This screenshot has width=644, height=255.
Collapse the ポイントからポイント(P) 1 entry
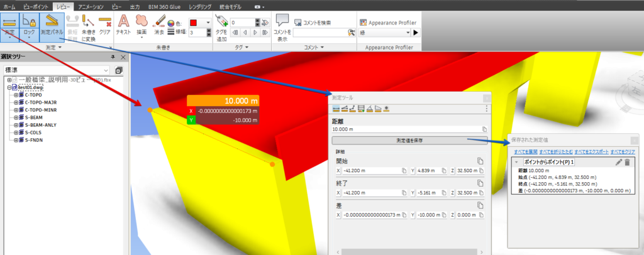tap(516, 163)
